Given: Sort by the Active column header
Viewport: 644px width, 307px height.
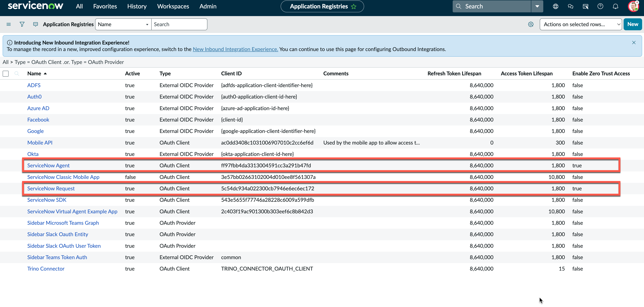Looking at the screenshot, I should [x=132, y=73].
